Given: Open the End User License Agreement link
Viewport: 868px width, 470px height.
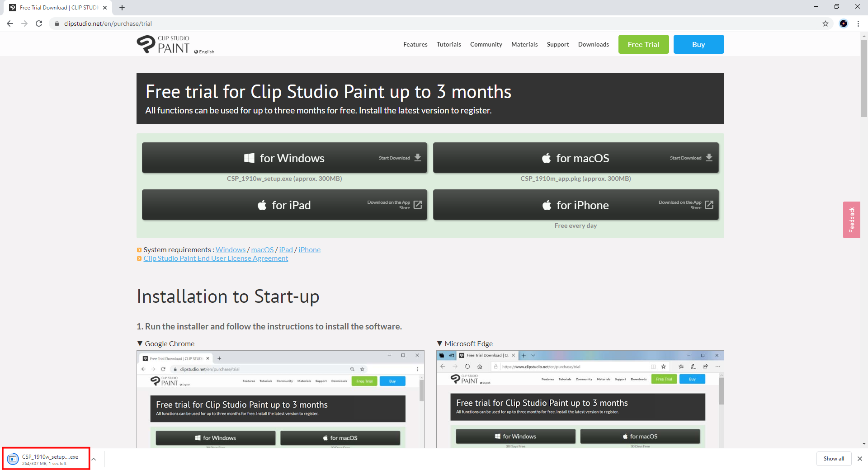Looking at the screenshot, I should pos(216,258).
